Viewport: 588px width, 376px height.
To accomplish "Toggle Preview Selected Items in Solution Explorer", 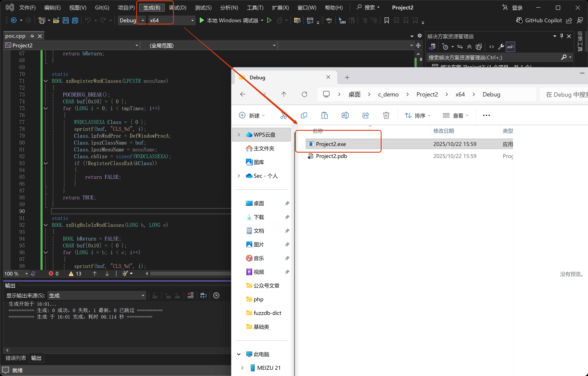I will [510, 47].
